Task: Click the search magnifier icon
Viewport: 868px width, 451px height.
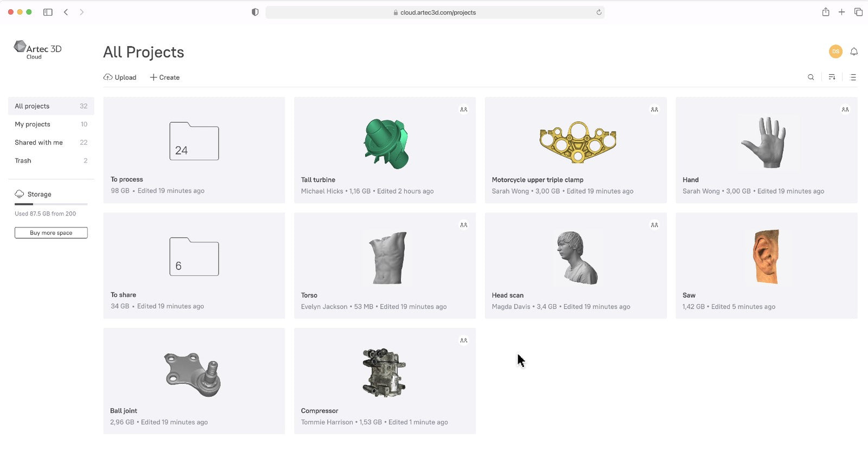Action: [810, 77]
